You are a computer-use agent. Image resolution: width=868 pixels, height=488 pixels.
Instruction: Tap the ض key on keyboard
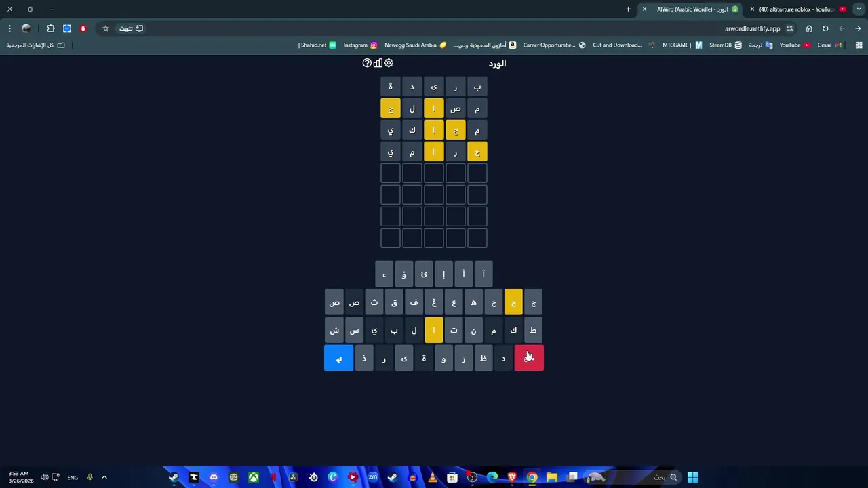[334, 302]
